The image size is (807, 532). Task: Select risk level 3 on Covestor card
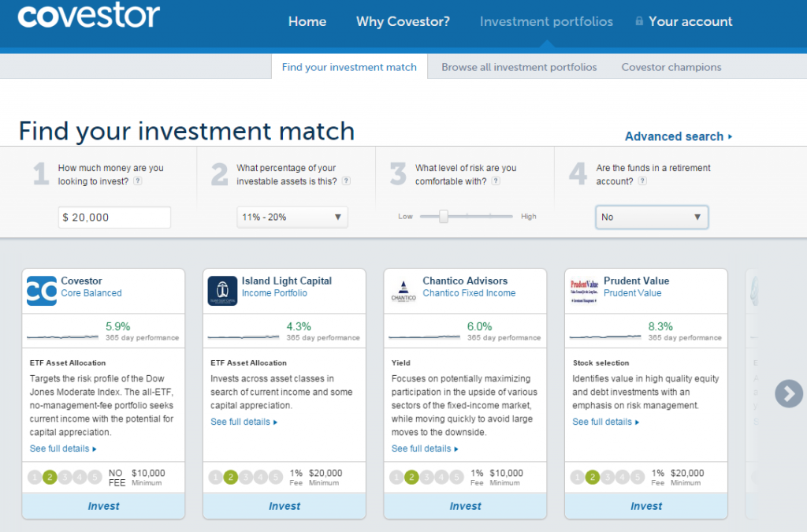point(65,477)
